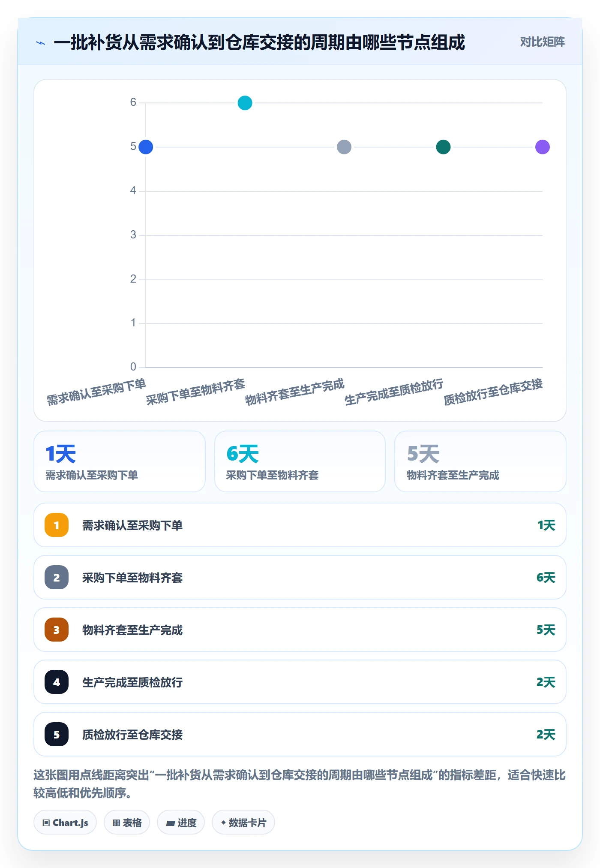Select the 6天 summary card
The image size is (600, 868).
click(x=300, y=461)
